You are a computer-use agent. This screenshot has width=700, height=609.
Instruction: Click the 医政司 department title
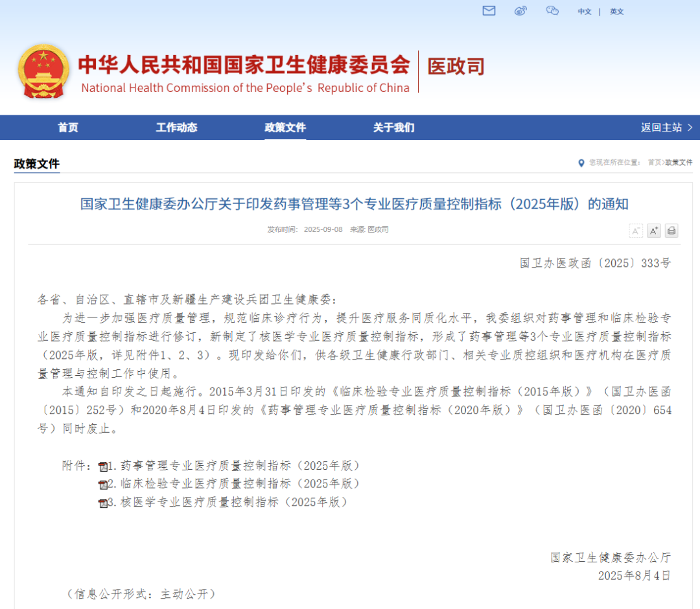tap(456, 67)
